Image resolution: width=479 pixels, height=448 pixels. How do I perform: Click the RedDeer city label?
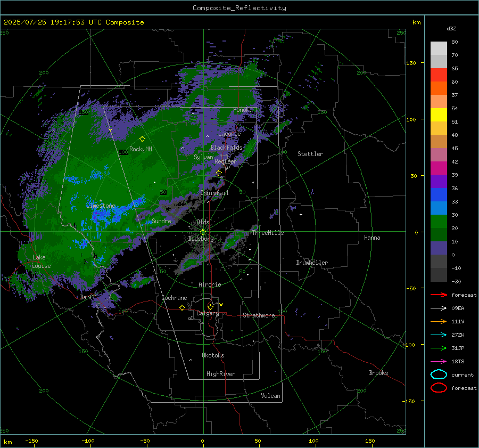(x=226, y=161)
